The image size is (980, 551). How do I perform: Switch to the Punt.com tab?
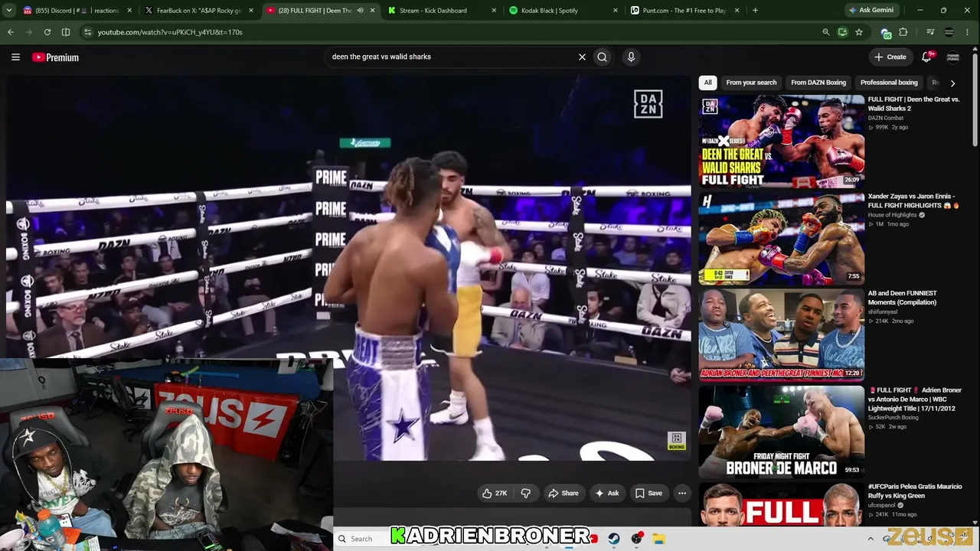pyautogui.click(x=684, y=11)
